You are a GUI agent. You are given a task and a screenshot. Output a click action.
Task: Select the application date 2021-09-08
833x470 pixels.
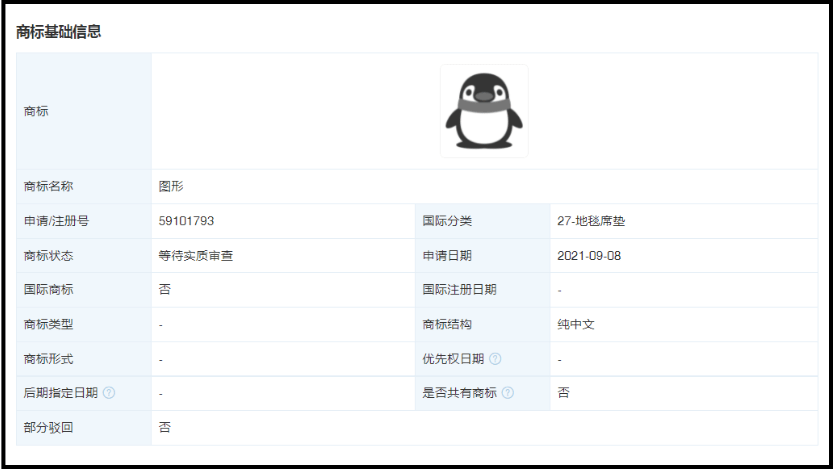(589, 256)
